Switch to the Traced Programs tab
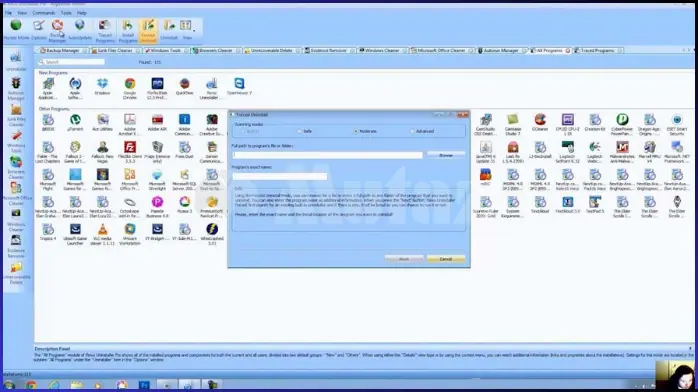 (x=597, y=50)
